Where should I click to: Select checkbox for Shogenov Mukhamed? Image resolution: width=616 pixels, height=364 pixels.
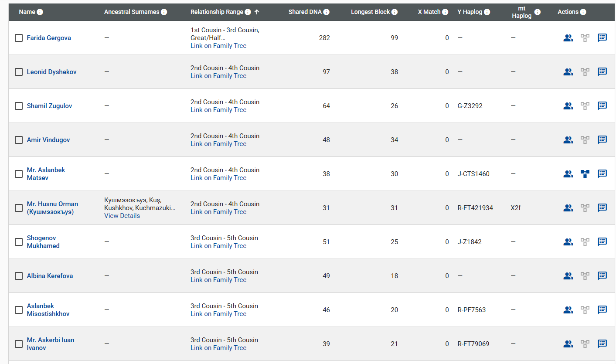19,242
